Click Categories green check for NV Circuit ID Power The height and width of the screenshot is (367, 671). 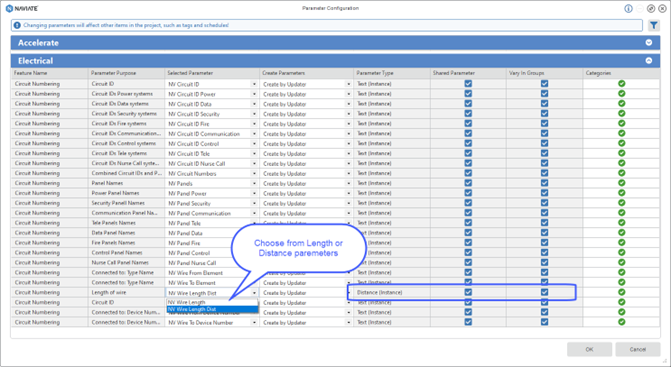coord(621,93)
